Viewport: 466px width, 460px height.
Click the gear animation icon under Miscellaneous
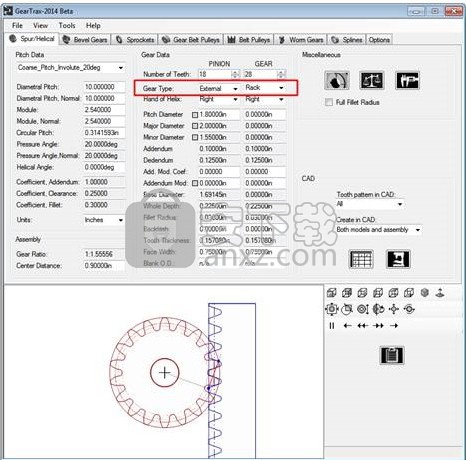click(337, 80)
